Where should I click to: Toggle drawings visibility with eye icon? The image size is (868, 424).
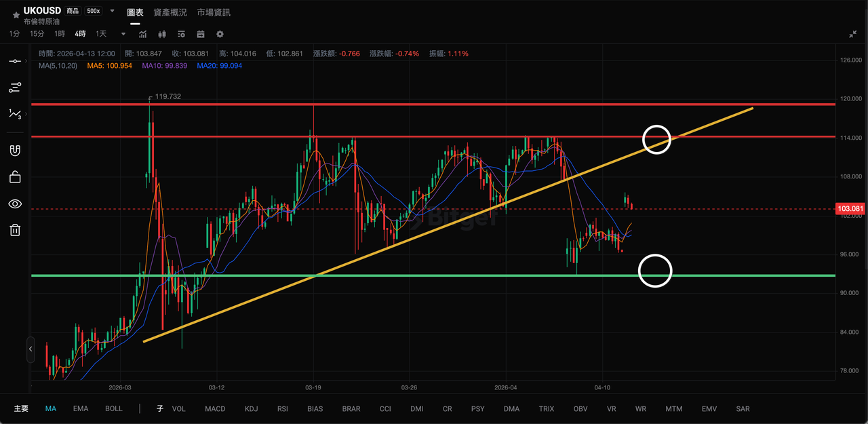click(x=15, y=204)
